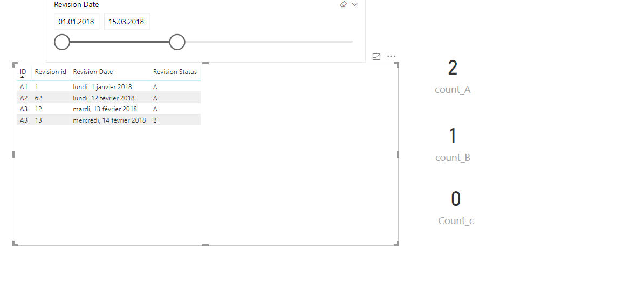Click the lundi, 12 février 2018 cell

pos(104,98)
